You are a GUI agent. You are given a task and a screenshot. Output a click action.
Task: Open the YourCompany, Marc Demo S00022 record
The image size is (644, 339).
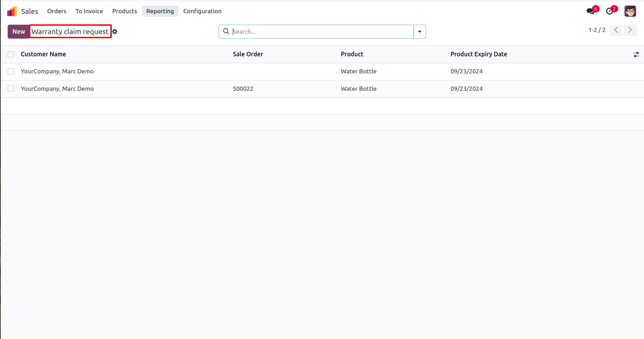coord(57,89)
